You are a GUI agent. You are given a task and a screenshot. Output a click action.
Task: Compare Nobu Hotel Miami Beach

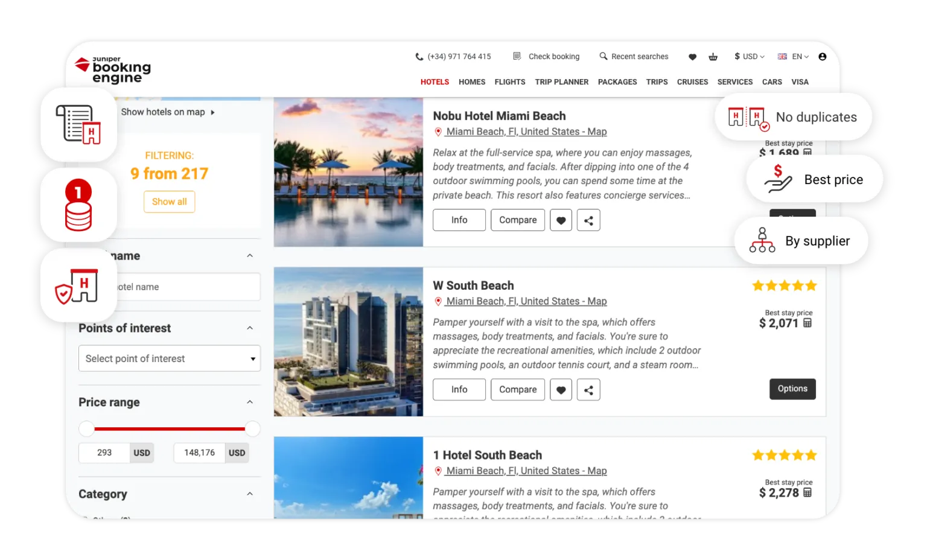click(518, 220)
